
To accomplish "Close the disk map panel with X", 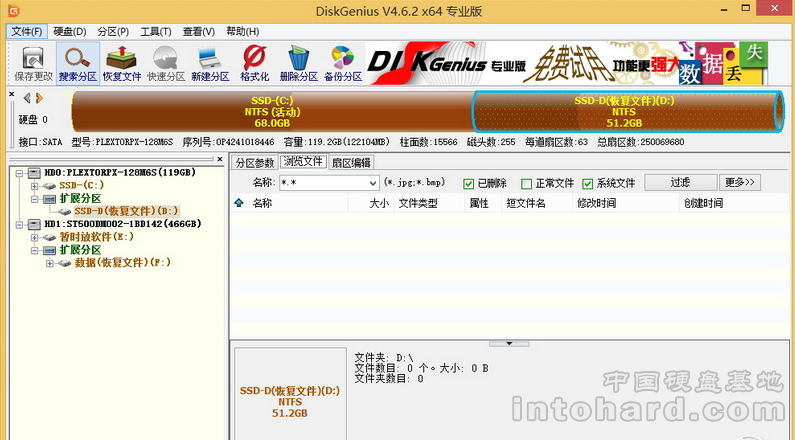I will tap(12, 94).
